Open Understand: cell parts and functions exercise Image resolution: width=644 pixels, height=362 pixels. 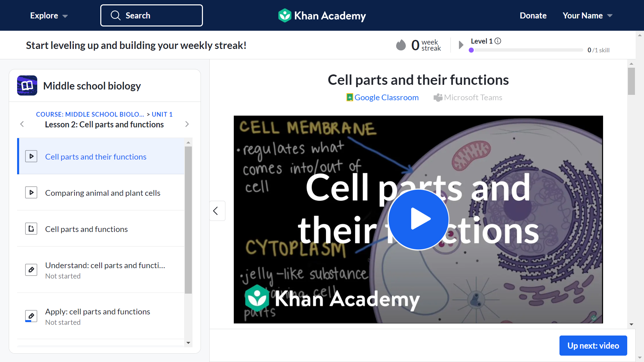point(101,270)
